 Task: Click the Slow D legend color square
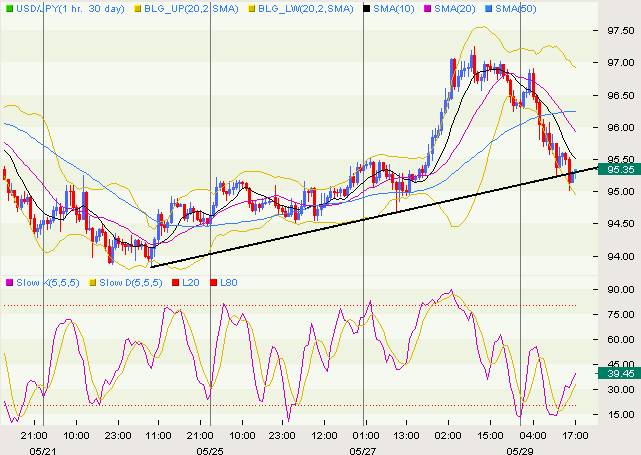pyautogui.click(x=93, y=282)
